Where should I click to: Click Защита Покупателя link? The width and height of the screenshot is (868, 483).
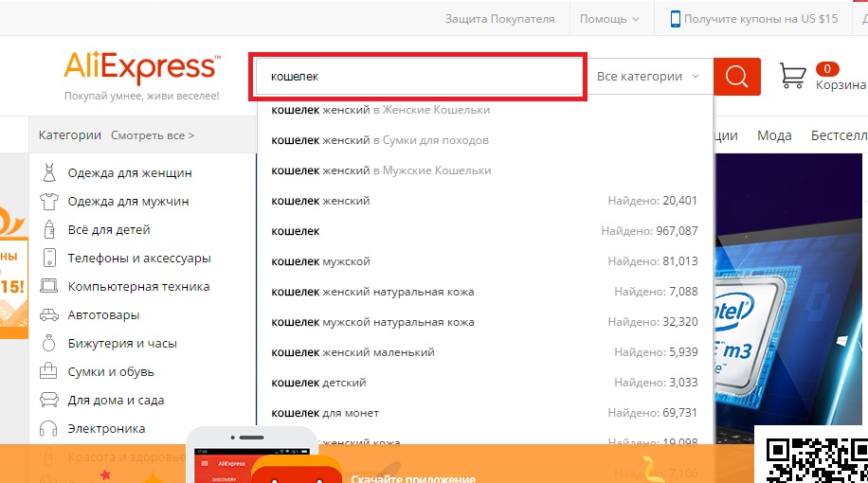tap(499, 19)
